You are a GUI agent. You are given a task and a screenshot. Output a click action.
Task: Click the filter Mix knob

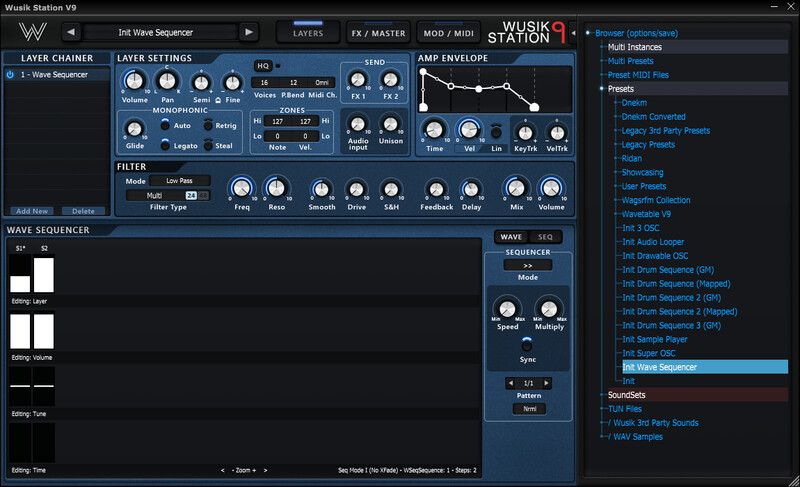(x=516, y=188)
